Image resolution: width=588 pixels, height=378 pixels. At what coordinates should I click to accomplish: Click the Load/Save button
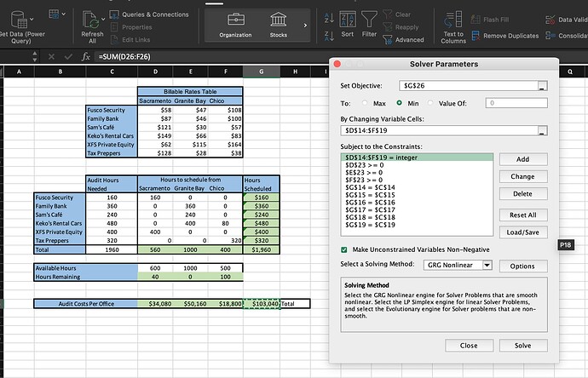522,232
